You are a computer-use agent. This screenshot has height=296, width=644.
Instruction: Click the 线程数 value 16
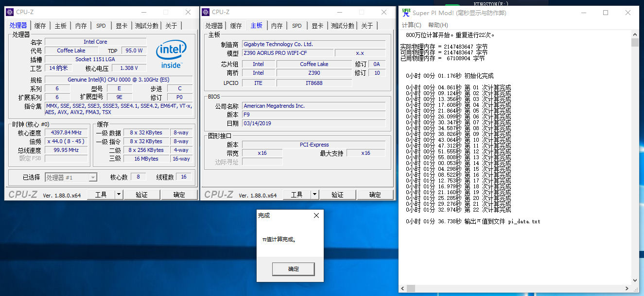(x=184, y=177)
